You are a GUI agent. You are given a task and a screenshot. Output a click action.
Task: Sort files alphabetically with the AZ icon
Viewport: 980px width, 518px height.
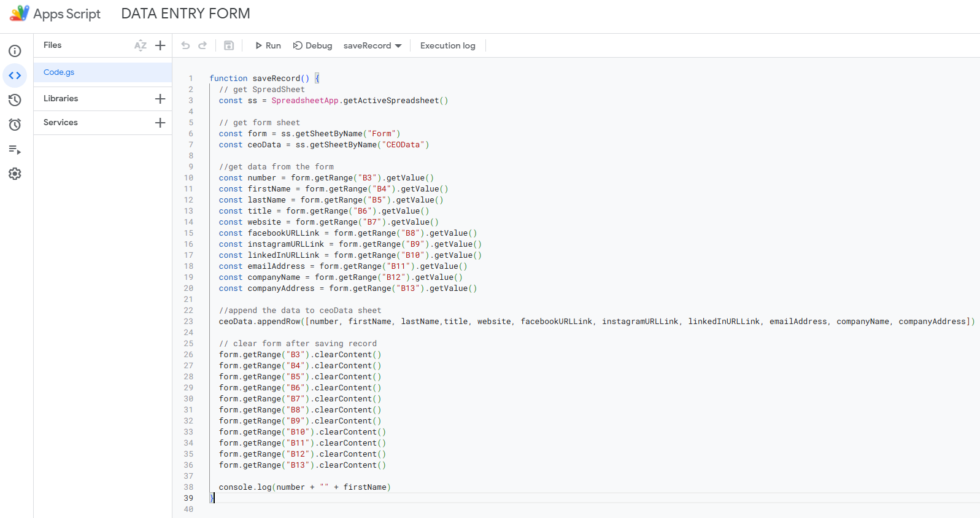pos(141,45)
